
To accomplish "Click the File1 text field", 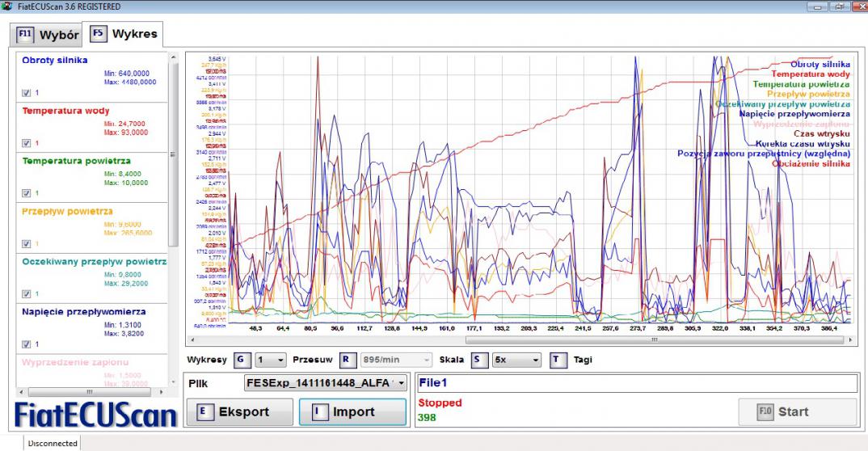I will click(x=637, y=383).
